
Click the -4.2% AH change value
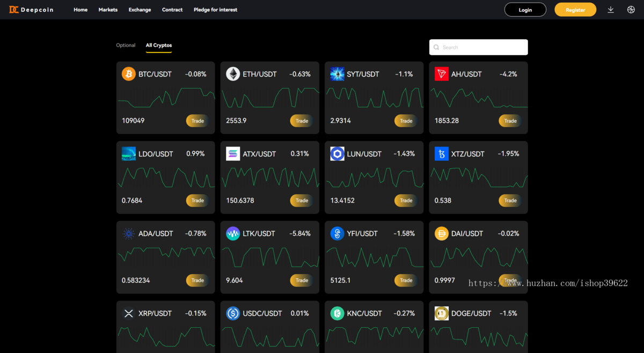508,74
